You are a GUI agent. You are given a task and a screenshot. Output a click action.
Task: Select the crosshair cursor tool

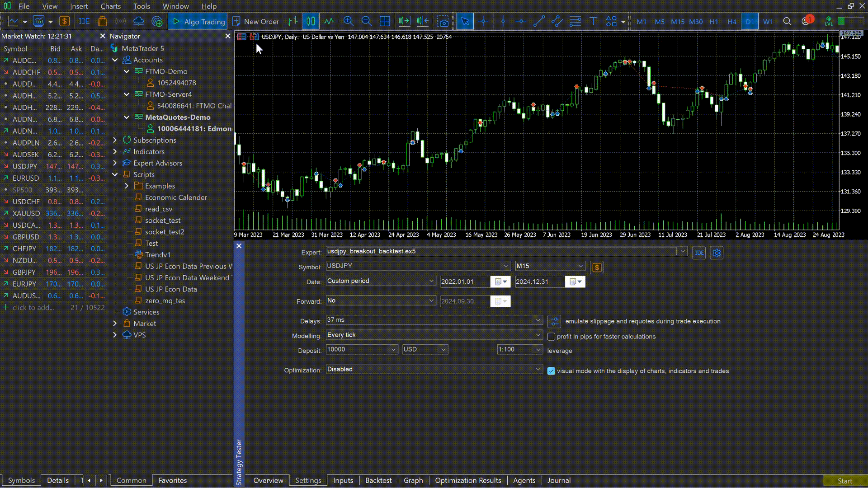coord(483,21)
